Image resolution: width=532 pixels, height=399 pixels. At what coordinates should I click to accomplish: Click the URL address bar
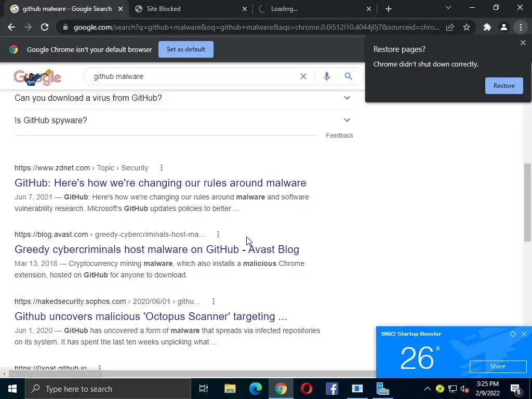point(256,27)
